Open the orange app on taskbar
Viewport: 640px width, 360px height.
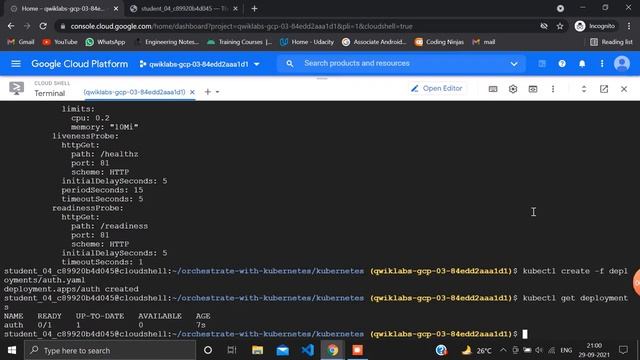(x=357, y=350)
